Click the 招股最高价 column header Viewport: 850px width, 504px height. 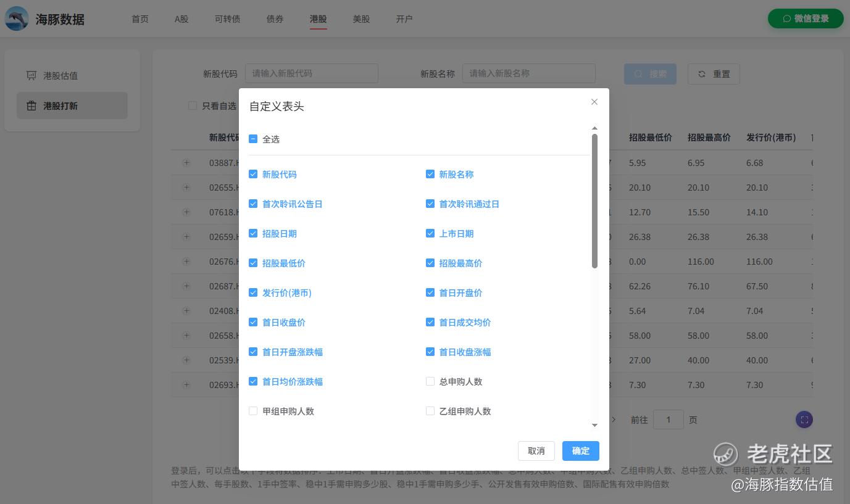click(709, 138)
